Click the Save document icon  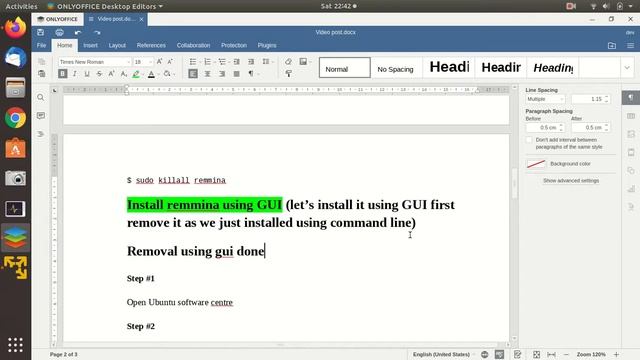coord(40,32)
